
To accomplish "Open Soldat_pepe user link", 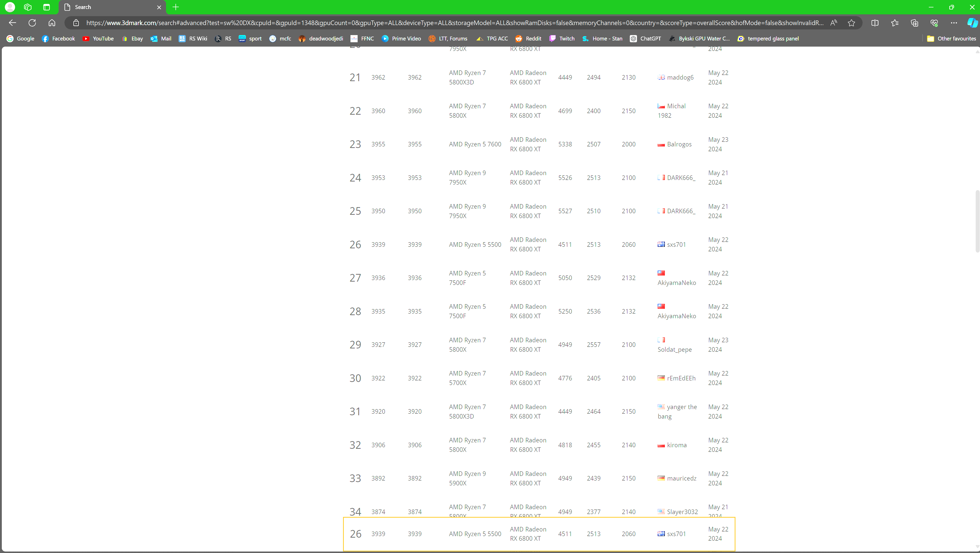I will [x=675, y=350].
